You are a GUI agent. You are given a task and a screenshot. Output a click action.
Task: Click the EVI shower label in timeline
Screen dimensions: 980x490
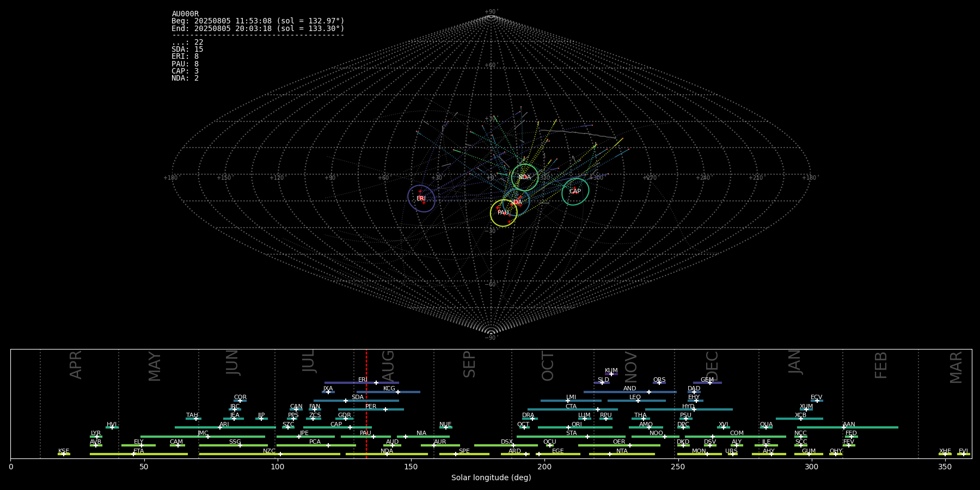tap(963, 451)
